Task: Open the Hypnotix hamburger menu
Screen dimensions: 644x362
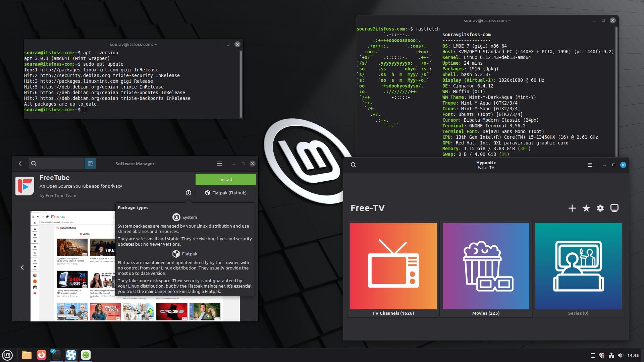Action: [590, 165]
